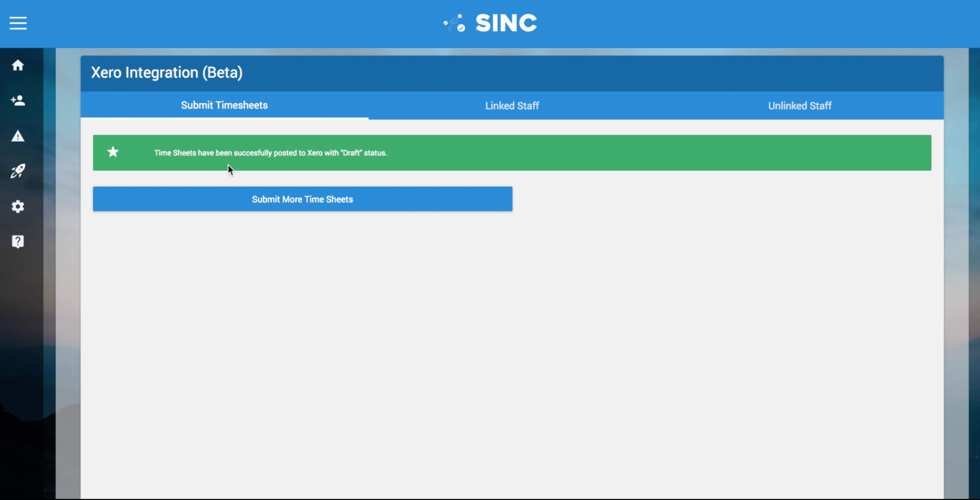Open the help question mark icon

coord(18,242)
